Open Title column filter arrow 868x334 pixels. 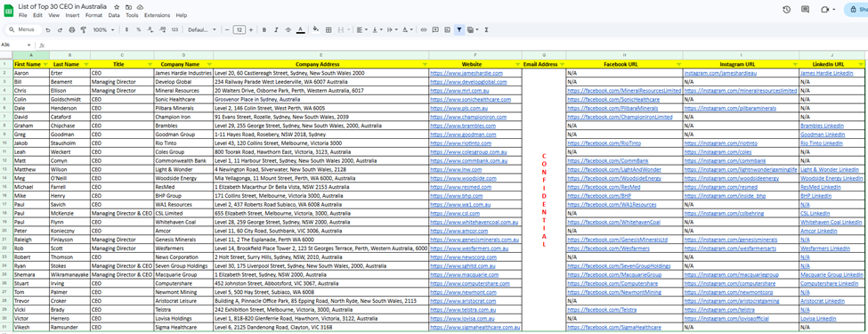pos(150,64)
